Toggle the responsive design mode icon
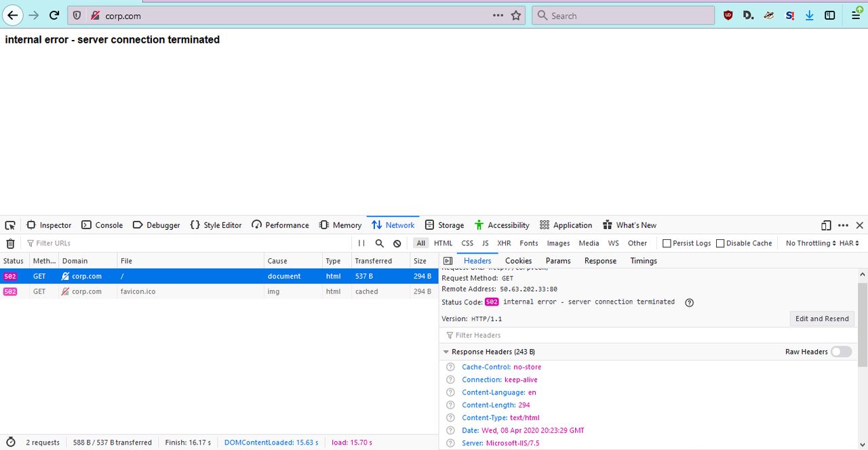 point(826,225)
